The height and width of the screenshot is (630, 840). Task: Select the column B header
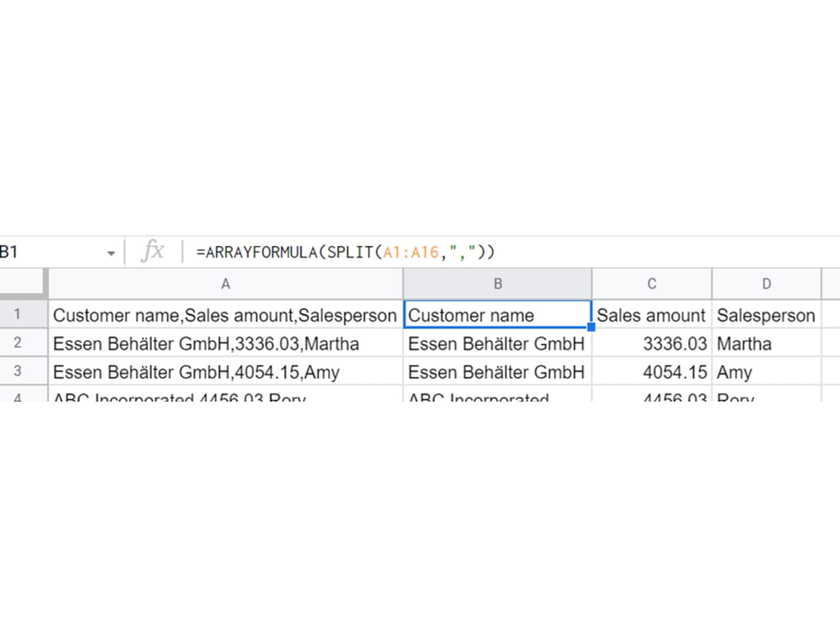tap(497, 284)
